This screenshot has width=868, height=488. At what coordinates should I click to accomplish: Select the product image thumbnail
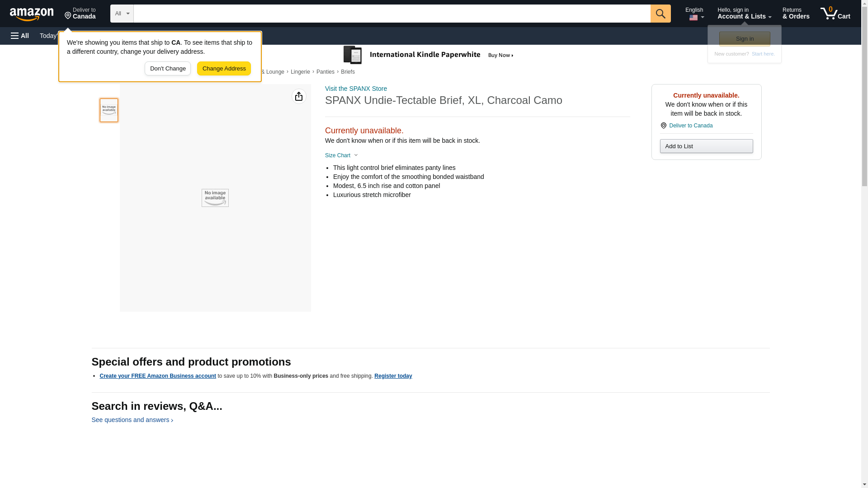(109, 110)
